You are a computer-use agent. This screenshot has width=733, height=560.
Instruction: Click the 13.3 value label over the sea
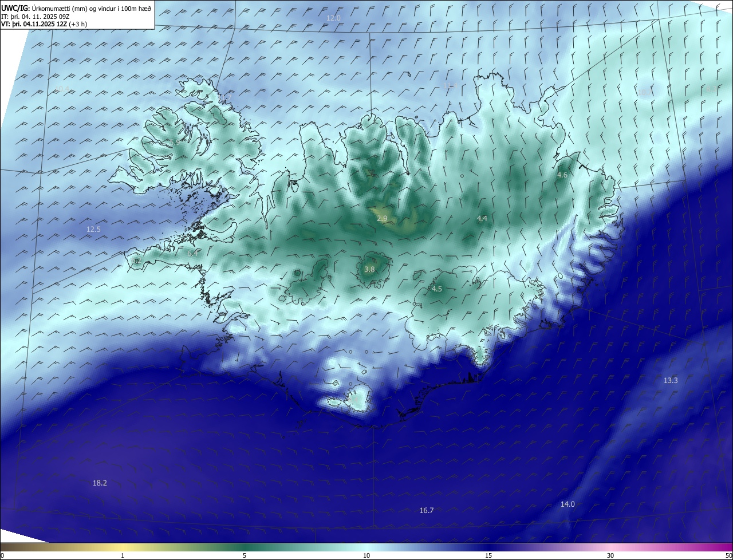point(671,381)
